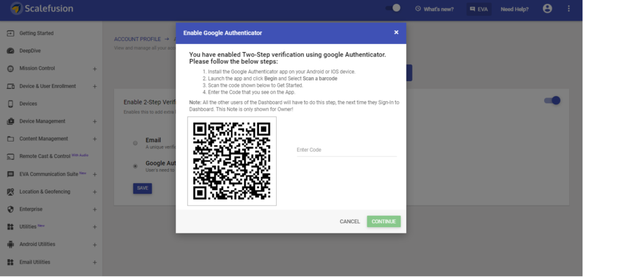Screen dimensions: 644x278
Task: Select the Utilities grid icon
Action: pyautogui.click(x=11, y=226)
